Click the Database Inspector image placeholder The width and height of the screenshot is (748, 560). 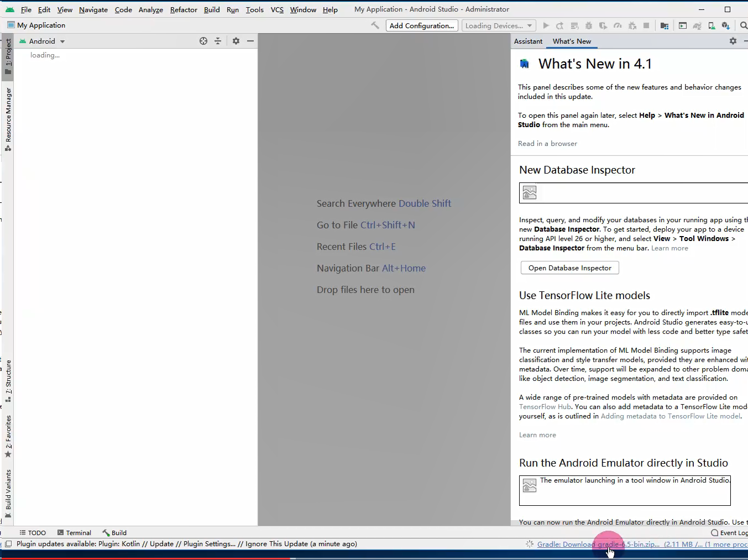click(x=530, y=192)
